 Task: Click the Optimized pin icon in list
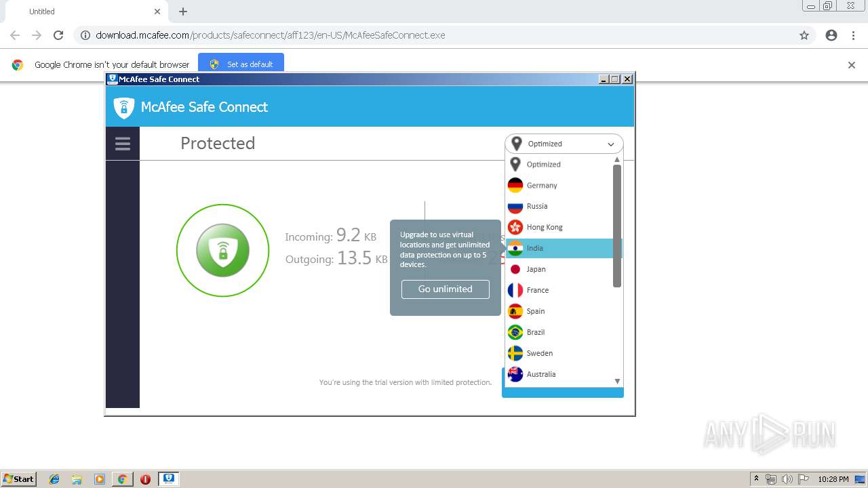[515, 164]
